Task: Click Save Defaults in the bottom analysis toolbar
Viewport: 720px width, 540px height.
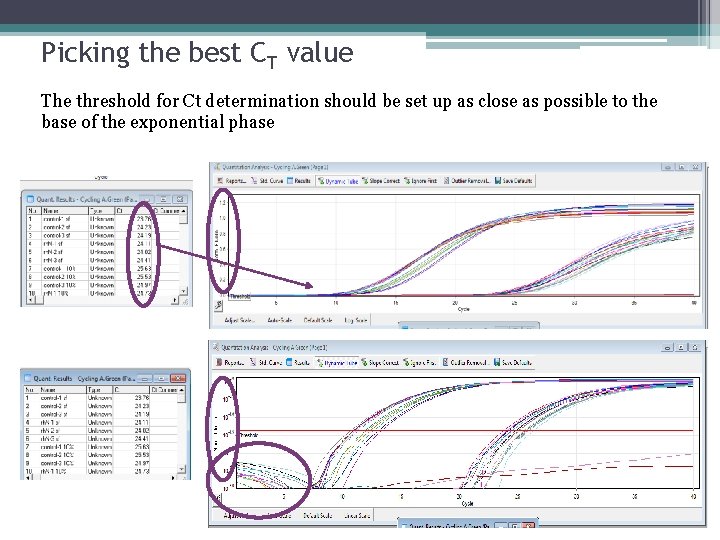Action: coord(512,362)
